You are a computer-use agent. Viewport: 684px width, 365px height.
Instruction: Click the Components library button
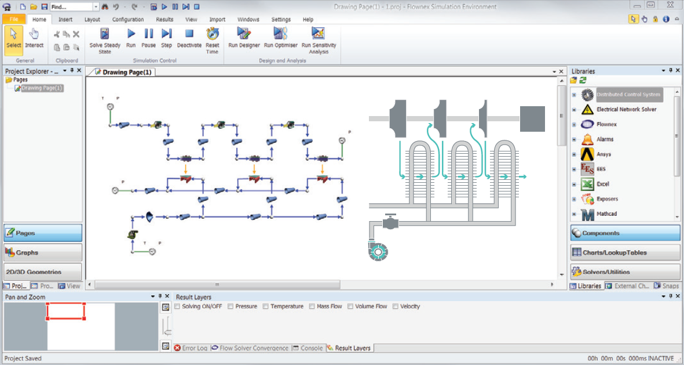pos(625,233)
